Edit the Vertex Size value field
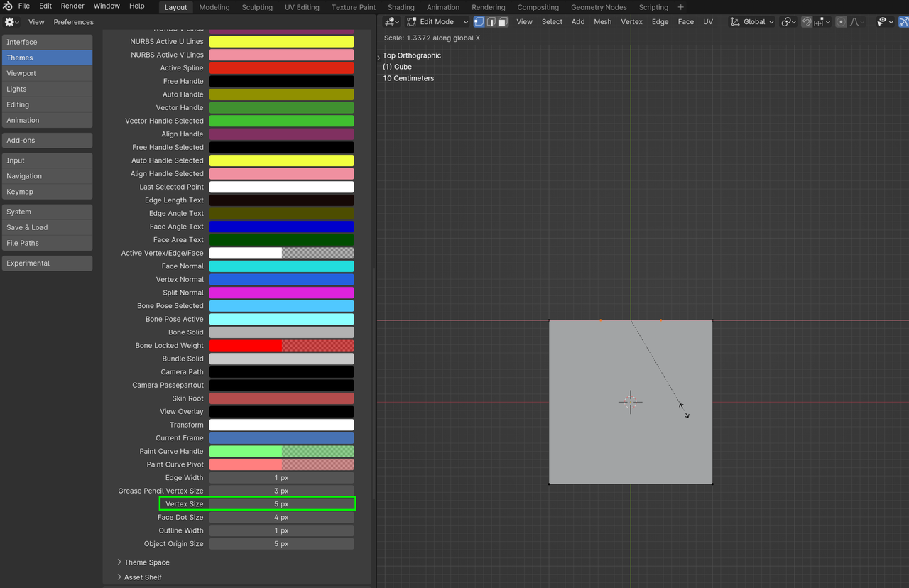 point(281,503)
